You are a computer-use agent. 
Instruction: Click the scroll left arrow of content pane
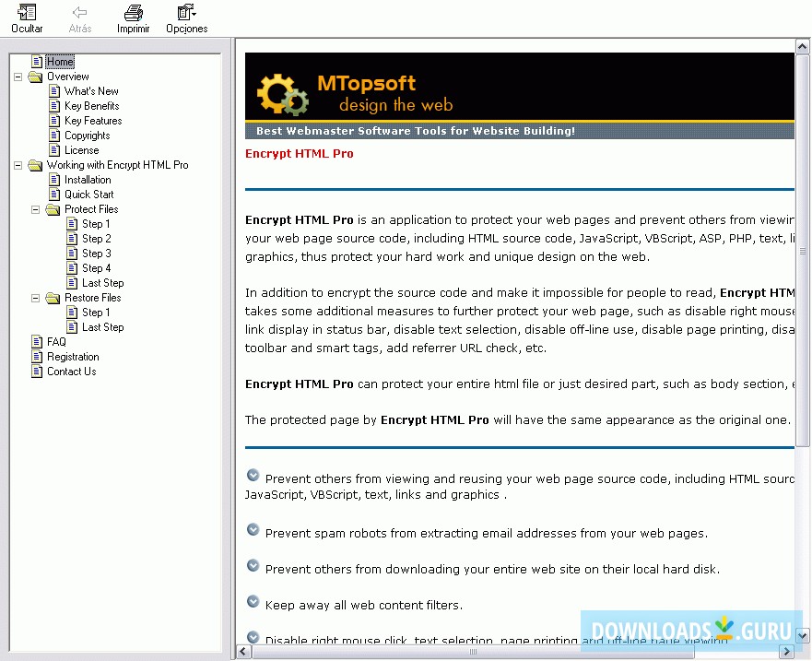243,651
